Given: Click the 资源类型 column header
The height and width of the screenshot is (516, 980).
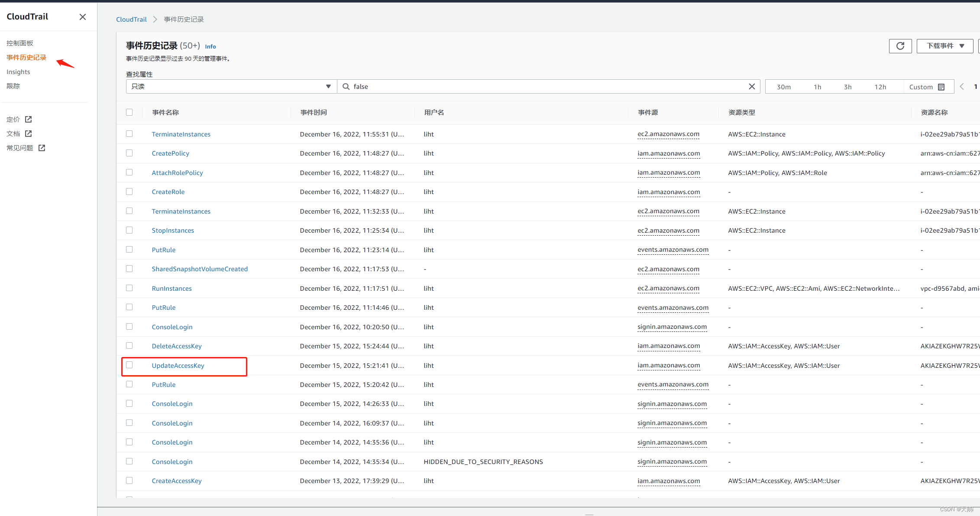Looking at the screenshot, I should pyautogui.click(x=741, y=113).
